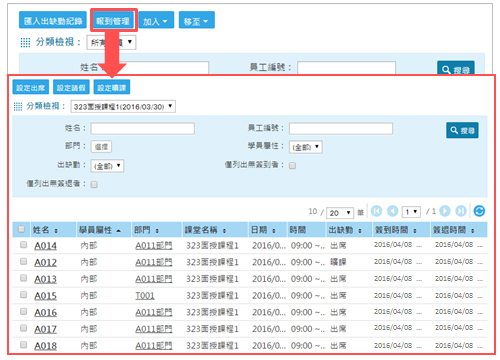
Task: Open the rows-per-page 20 dropdown
Action: 340,212
